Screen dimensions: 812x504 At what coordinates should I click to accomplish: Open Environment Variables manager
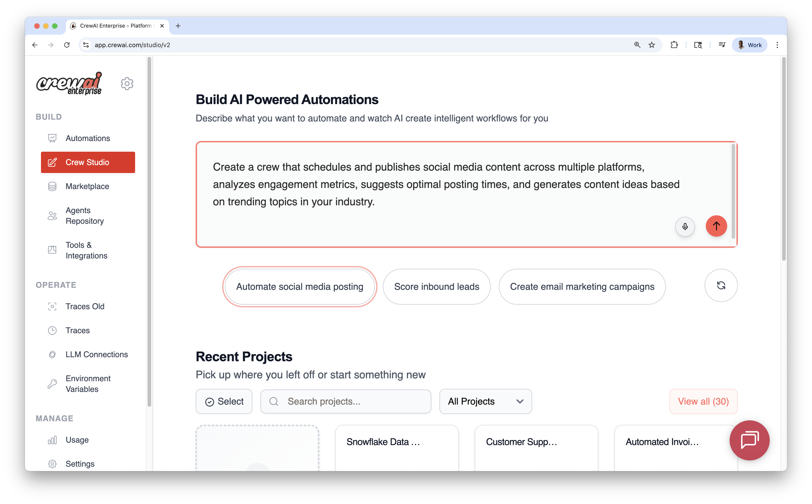pos(88,384)
